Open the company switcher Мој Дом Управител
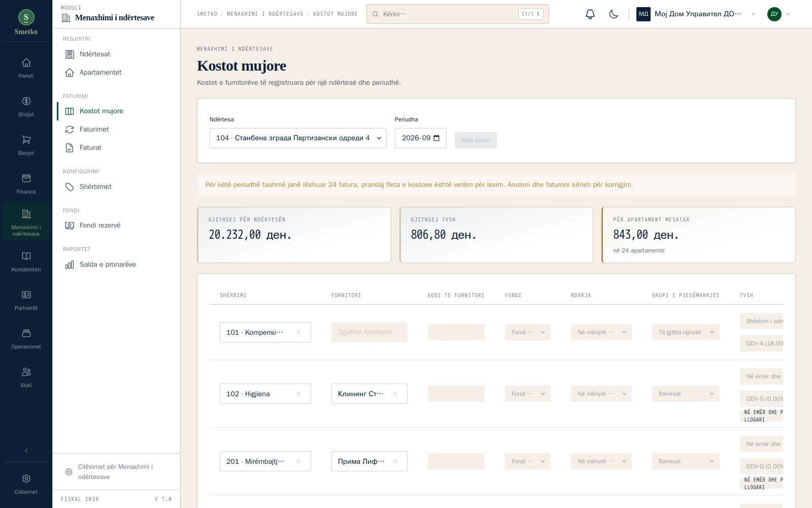Viewport: 812px width, 508px height. tap(696, 14)
